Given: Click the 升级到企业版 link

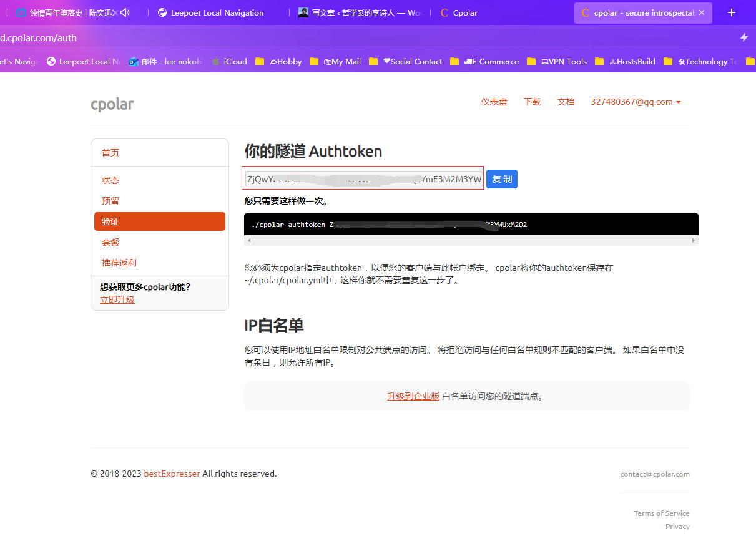Looking at the screenshot, I should 413,396.
